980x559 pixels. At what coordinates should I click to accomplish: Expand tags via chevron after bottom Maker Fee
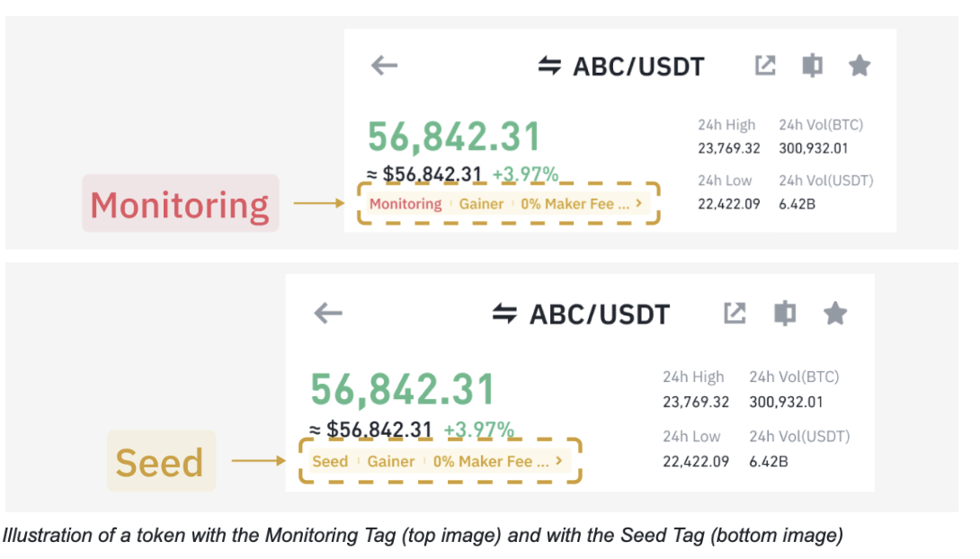pos(559,461)
